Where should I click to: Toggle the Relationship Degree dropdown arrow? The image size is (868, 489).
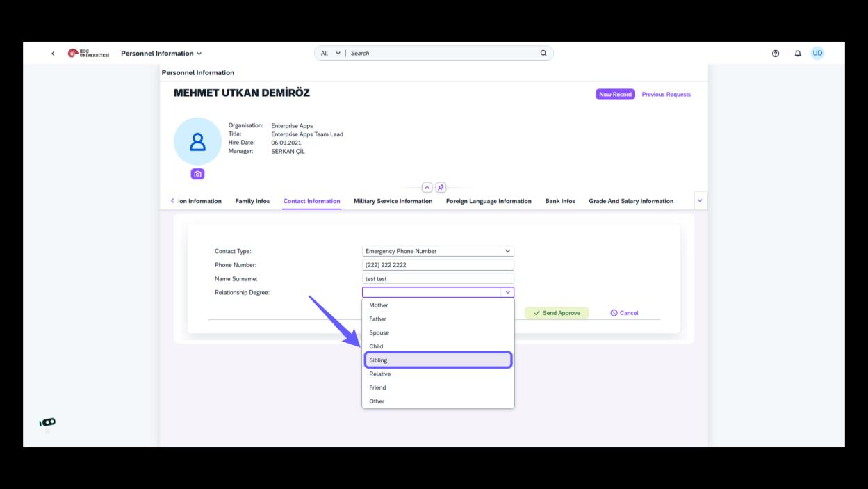[x=508, y=293]
